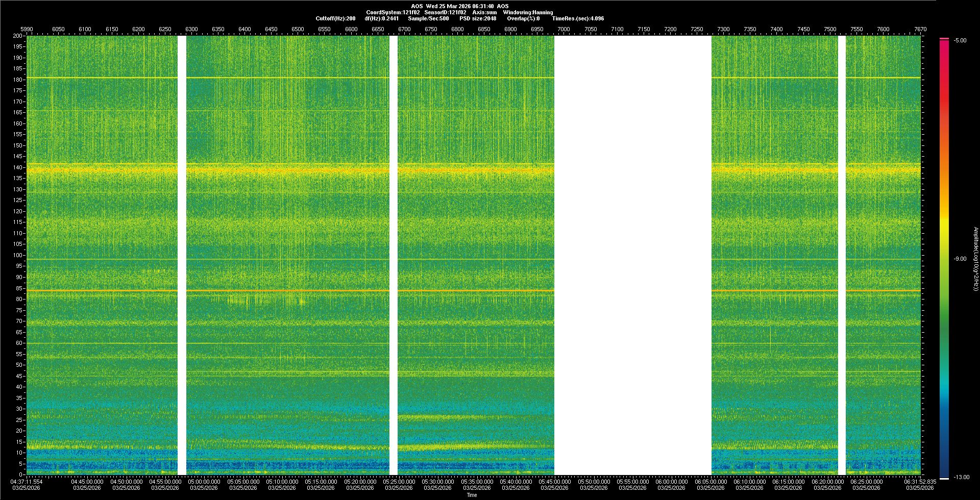Viewport: 980px width, 500px height.
Task: Click the -13.00 color scale minimum label
Action: 962,478
